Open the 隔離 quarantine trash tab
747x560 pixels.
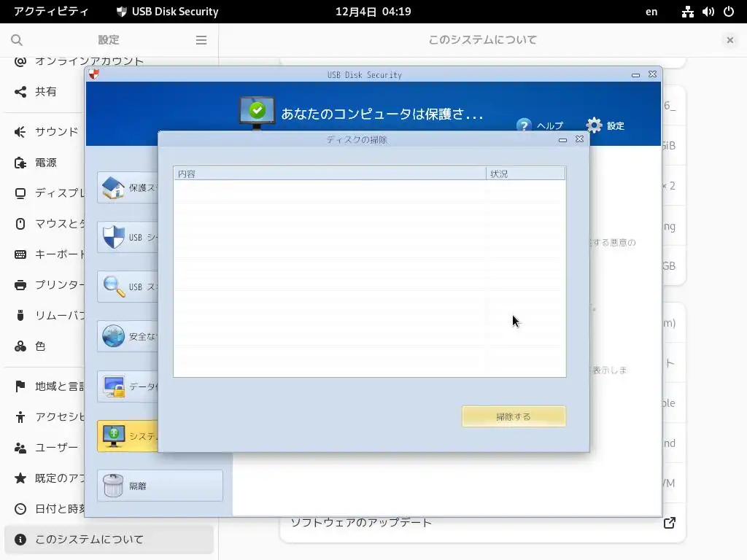click(160, 486)
